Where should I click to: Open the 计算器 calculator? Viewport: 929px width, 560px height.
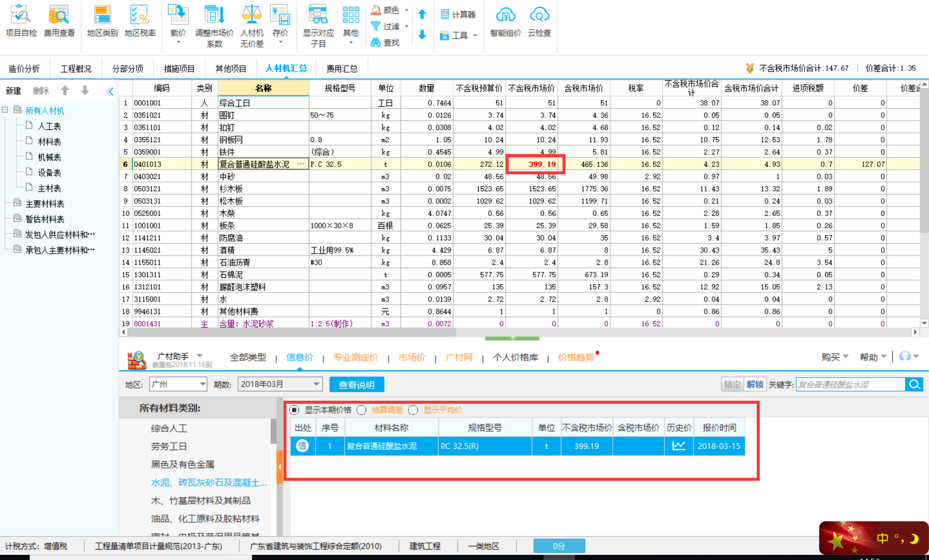(x=458, y=15)
